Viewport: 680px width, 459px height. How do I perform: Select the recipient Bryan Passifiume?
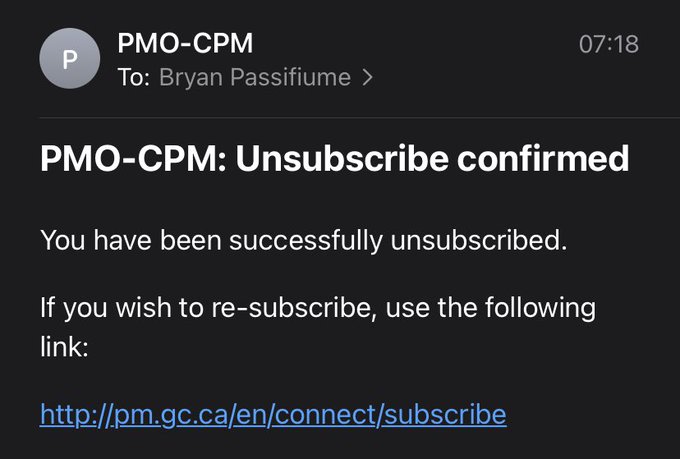(255, 78)
